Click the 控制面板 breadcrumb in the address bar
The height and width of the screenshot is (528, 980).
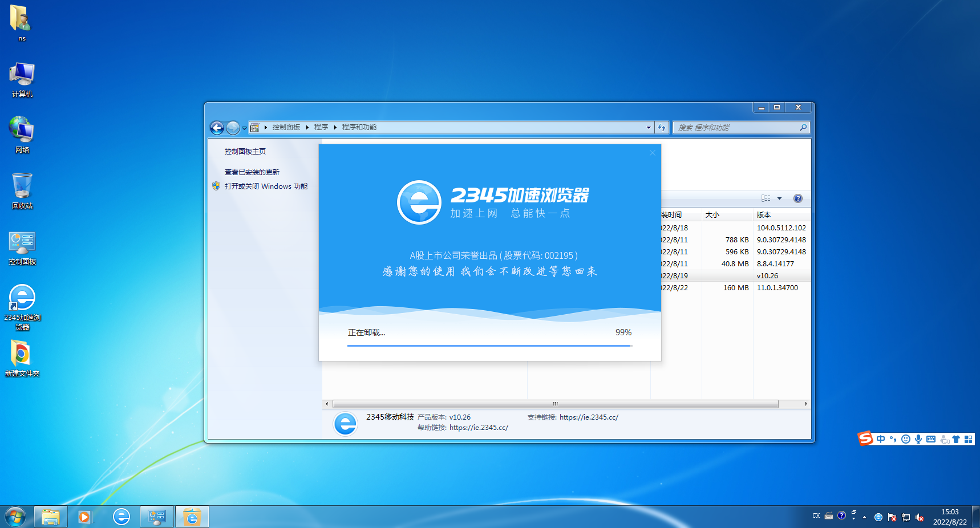coord(286,127)
